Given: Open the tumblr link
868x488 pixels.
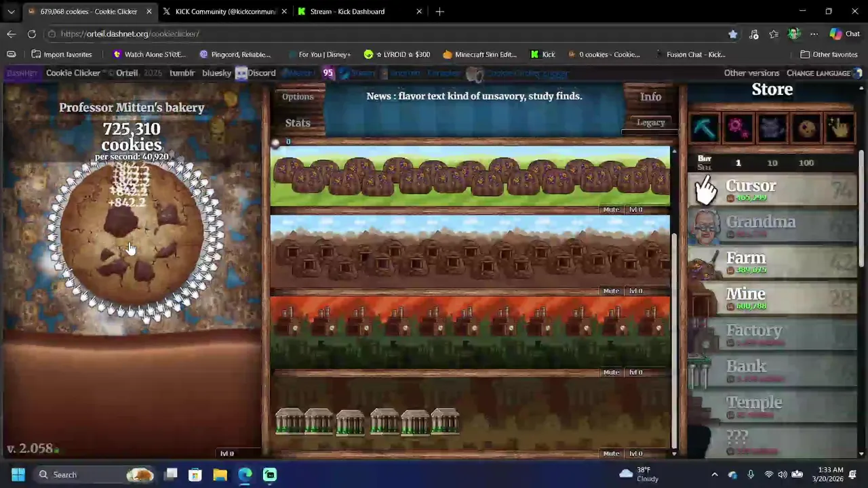Looking at the screenshot, I should point(182,73).
